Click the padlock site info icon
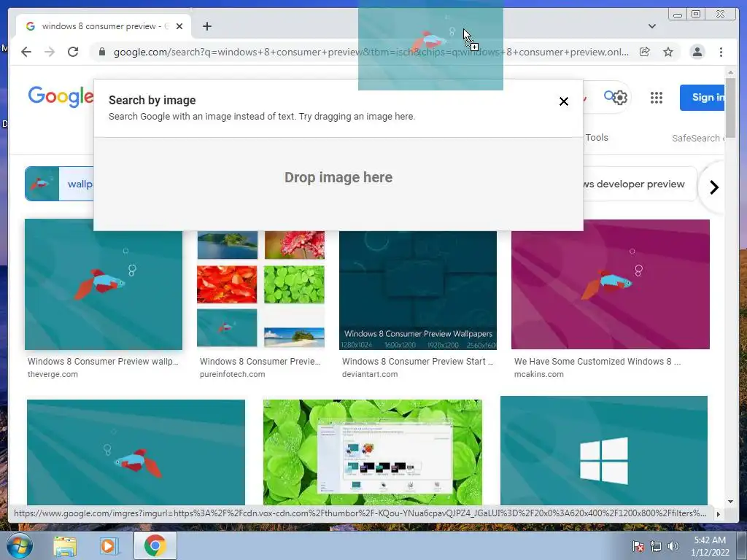This screenshot has width=747, height=560. 101,52
